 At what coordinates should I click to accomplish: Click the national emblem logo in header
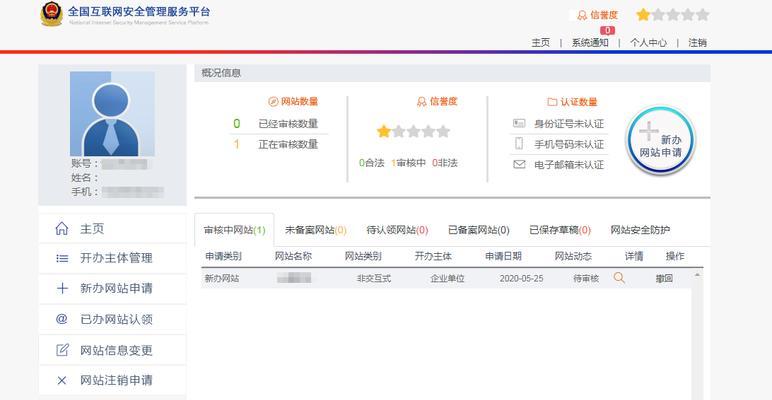coord(52,14)
